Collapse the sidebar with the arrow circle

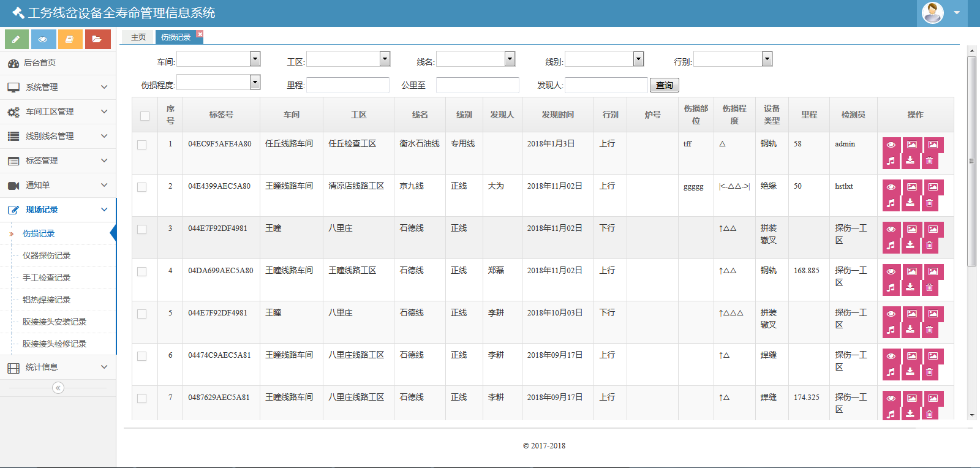58,388
